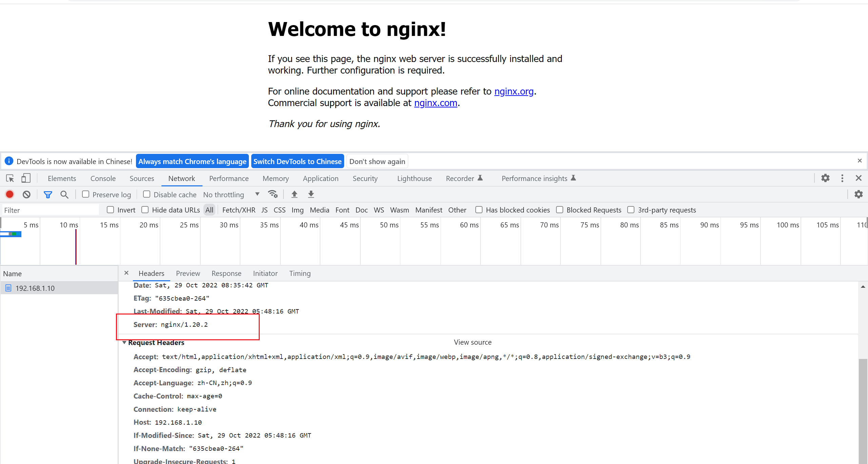The height and width of the screenshot is (464, 868).
Task: Open the Lighthouse tab
Action: pyautogui.click(x=414, y=179)
